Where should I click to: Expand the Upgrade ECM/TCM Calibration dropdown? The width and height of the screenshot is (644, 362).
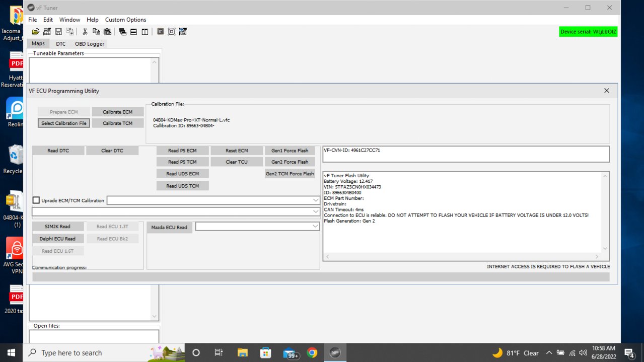[x=316, y=200]
